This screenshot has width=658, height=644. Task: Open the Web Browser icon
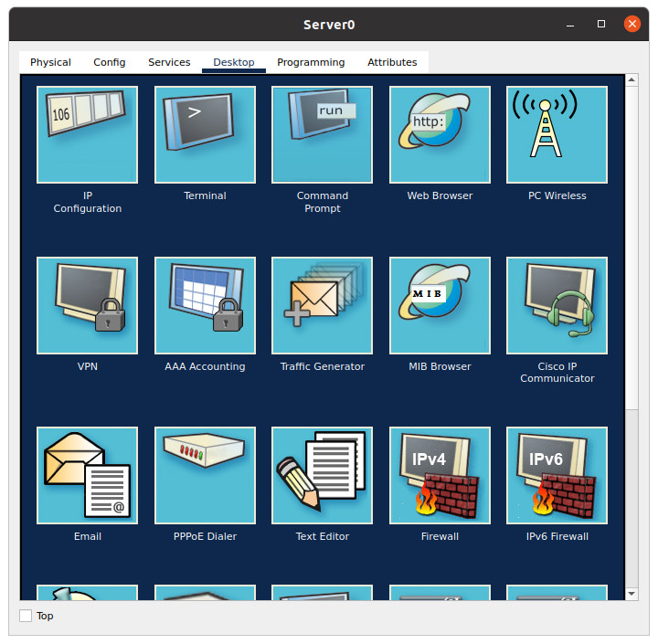pyautogui.click(x=440, y=135)
